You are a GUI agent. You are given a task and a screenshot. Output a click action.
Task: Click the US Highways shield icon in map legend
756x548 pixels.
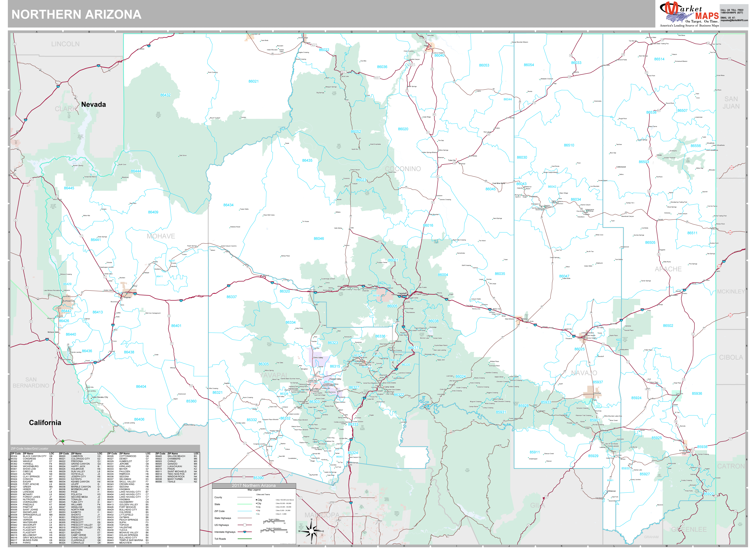pyautogui.click(x=245, y=525)
